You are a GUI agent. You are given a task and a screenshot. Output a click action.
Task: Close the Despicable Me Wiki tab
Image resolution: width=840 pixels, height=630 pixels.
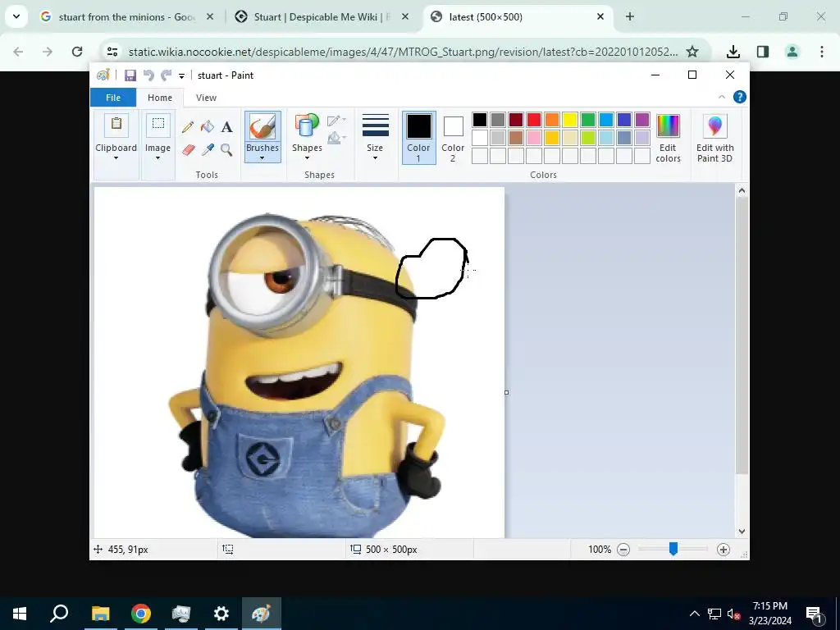click(x=405, y=16)
